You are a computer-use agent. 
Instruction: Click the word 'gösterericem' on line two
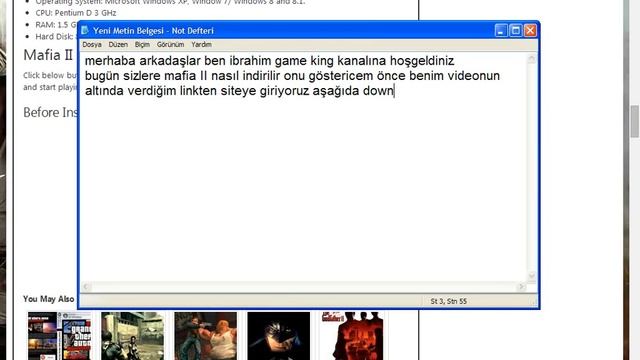(x=341, y=76)
